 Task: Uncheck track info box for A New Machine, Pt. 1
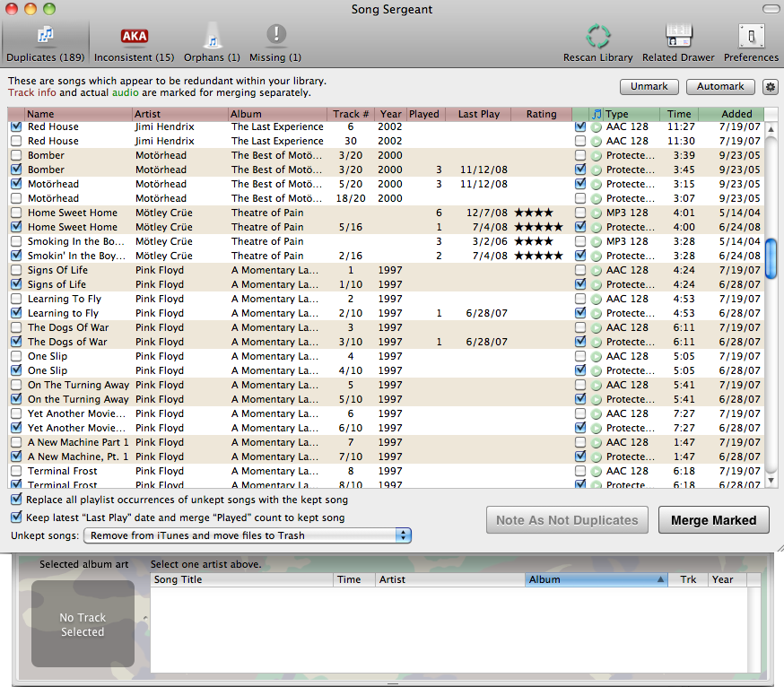pos(16,457)
